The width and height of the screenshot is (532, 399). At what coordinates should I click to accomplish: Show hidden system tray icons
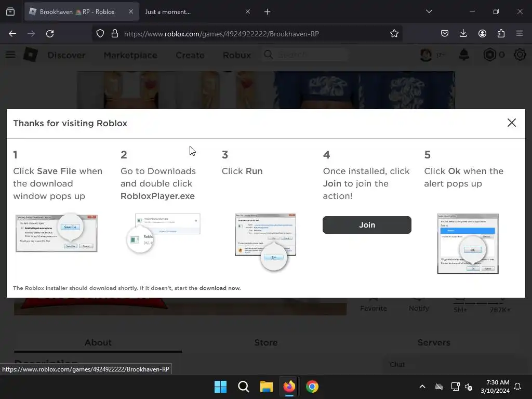pos(422,387)
